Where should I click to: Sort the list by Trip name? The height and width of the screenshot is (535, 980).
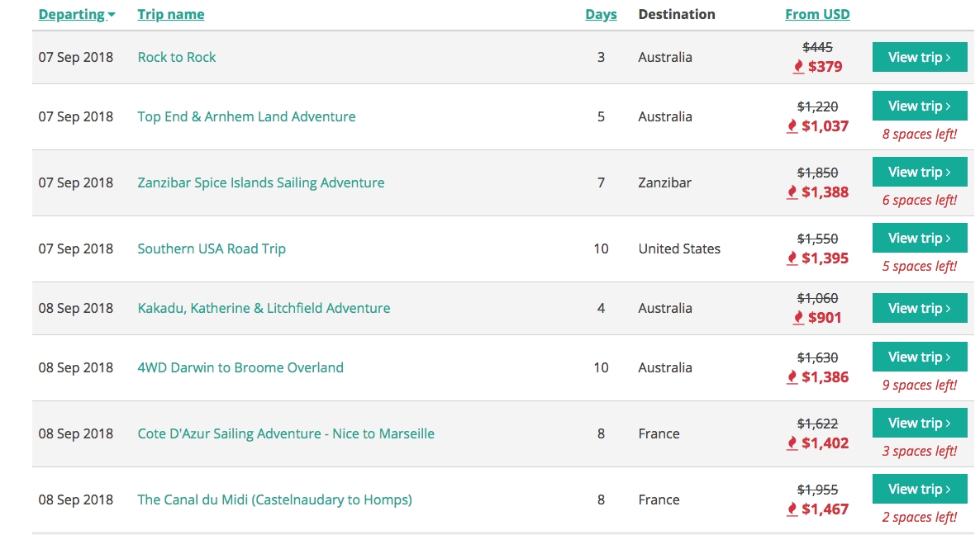point(170,14)
